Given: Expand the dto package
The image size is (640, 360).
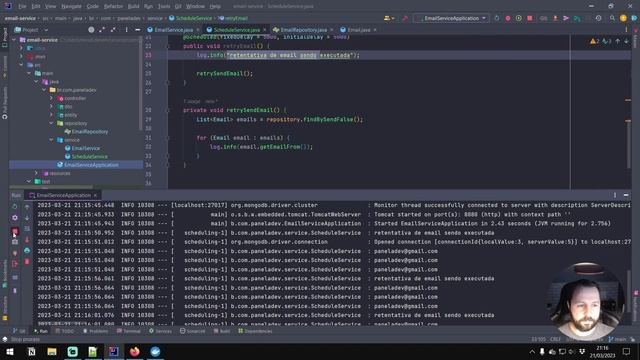Looking at the screenshot, I should tap(51, 107).
